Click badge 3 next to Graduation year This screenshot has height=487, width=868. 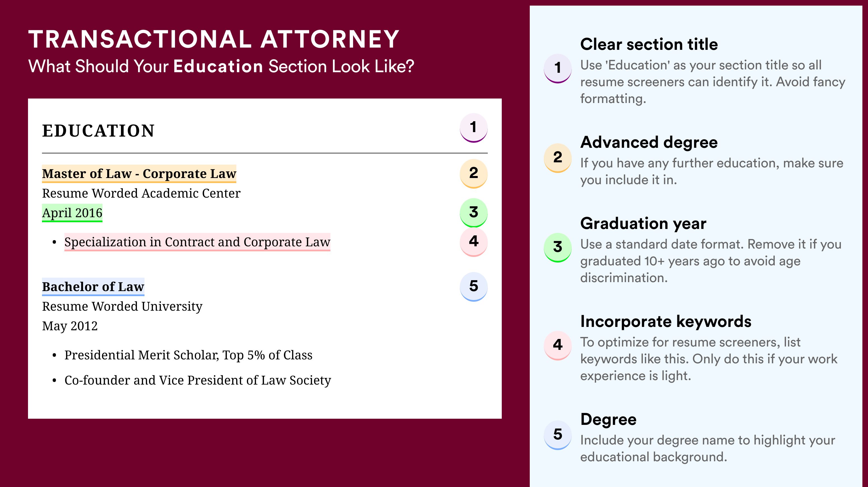click(558, 247)
